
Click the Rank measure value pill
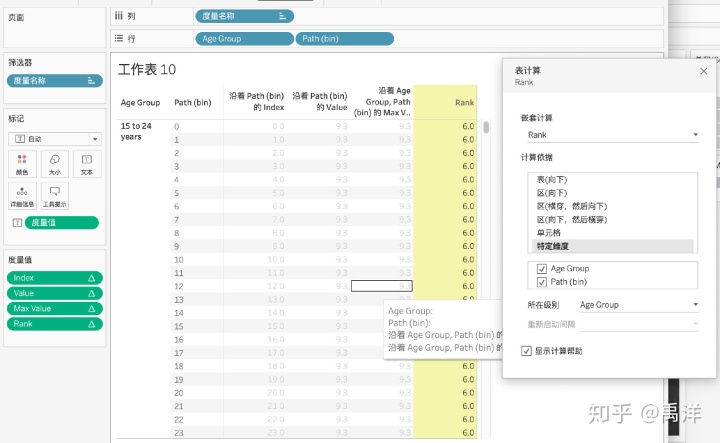(55, 324)
